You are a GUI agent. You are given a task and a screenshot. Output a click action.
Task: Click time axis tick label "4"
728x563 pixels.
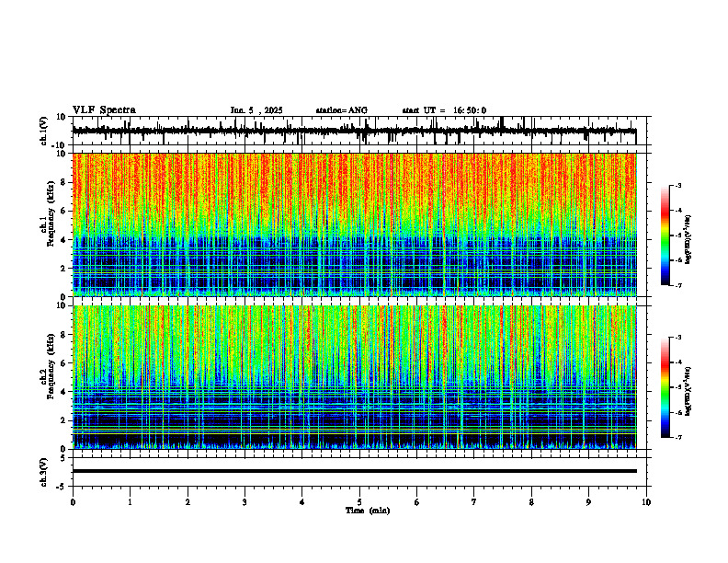coord(302,502)
